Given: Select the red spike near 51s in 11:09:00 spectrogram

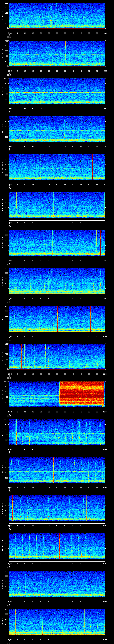Looking at the screenshot, I should [x=90, y=318].
